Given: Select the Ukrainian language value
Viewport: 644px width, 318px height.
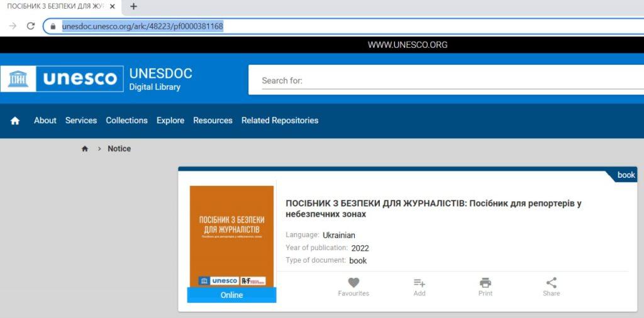Looking at the screenshot, I should pos(339,236).
